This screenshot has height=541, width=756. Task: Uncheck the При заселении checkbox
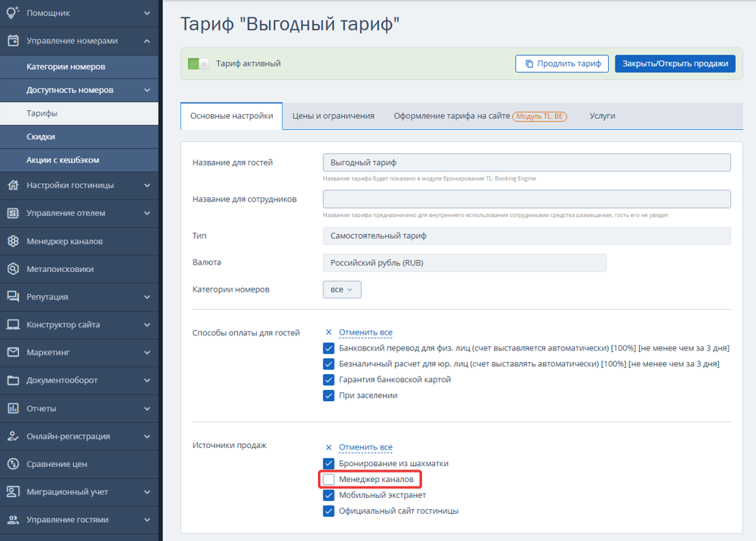pos(329,395)
